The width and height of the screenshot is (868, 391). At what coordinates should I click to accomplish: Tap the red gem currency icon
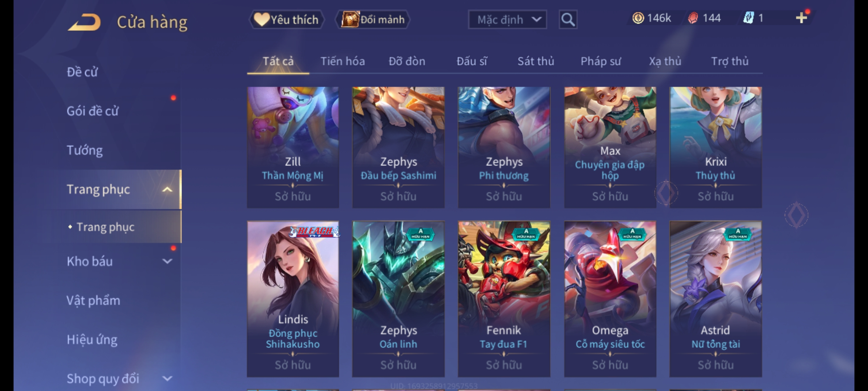click(693, 18)
